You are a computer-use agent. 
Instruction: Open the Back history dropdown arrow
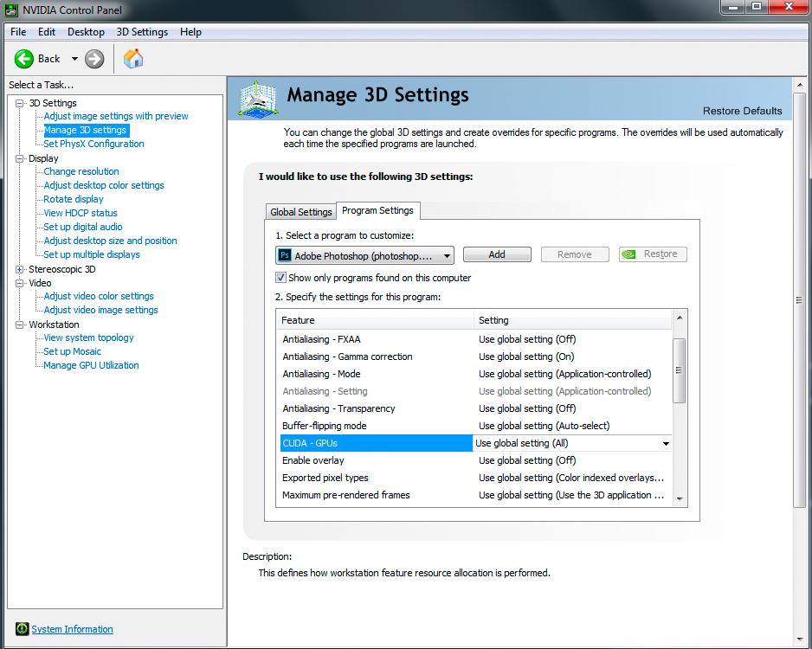click(74, 59)
